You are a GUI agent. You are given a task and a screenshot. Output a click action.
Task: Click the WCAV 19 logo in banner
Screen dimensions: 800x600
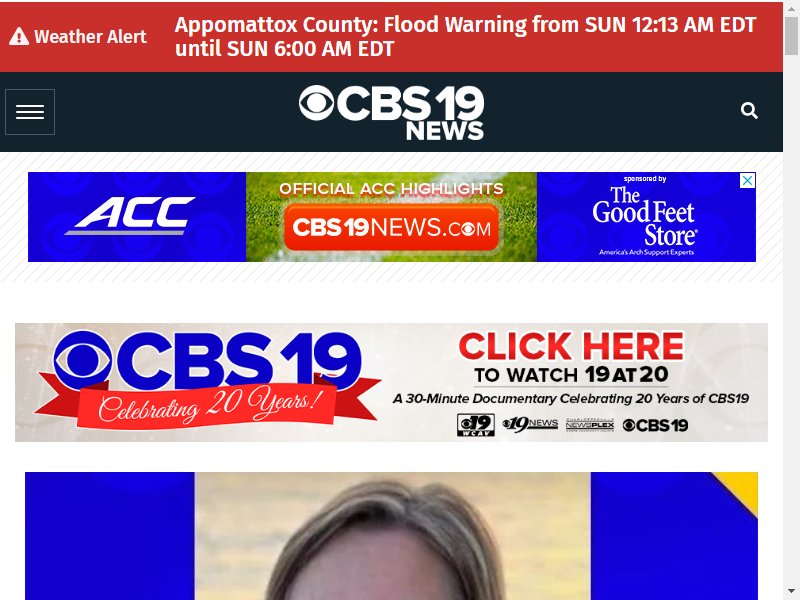476,425
